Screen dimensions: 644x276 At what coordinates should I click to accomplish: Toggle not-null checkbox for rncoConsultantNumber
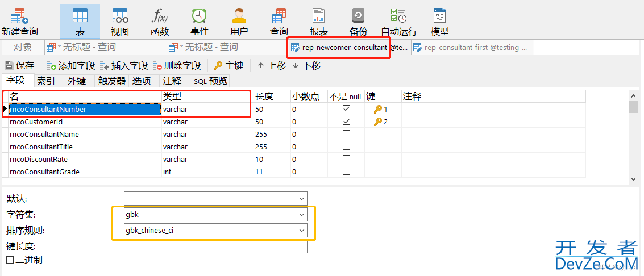[346, 109]
